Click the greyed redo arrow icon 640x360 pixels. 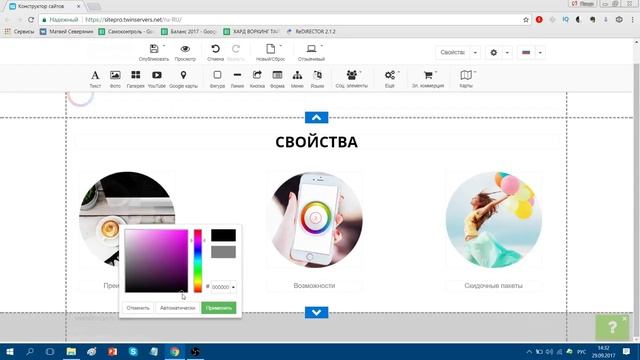pyautogui.click(x=236, y=49)
